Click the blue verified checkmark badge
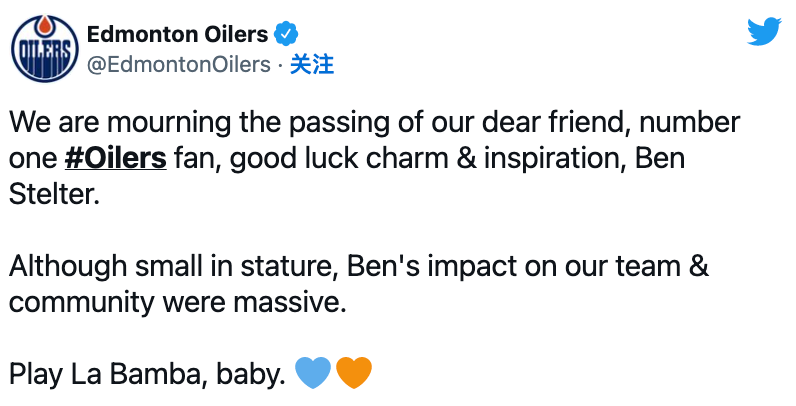Viewport: 796px width, 406px height. (285, 34)
